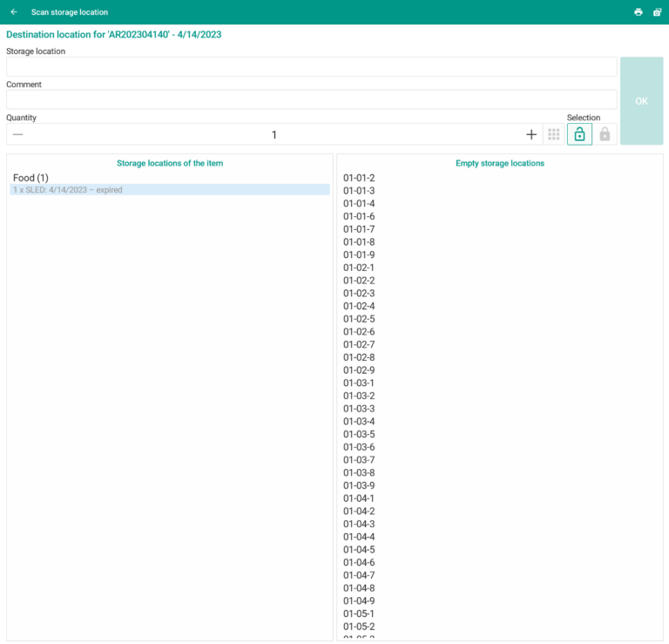Click the Storage location input field

pos(311,67)
